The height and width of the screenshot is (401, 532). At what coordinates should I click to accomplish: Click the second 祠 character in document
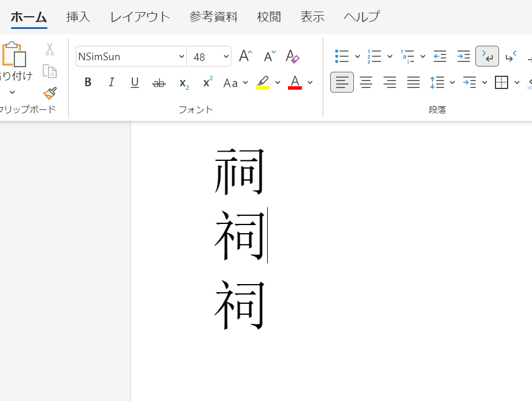tap(239, 236)
